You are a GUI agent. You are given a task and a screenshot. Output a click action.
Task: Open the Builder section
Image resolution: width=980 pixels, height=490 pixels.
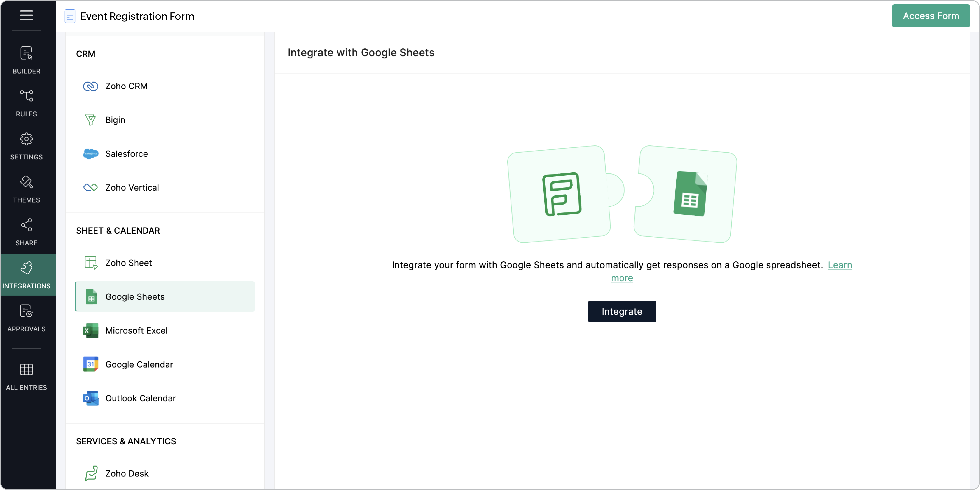pos(26,60)
